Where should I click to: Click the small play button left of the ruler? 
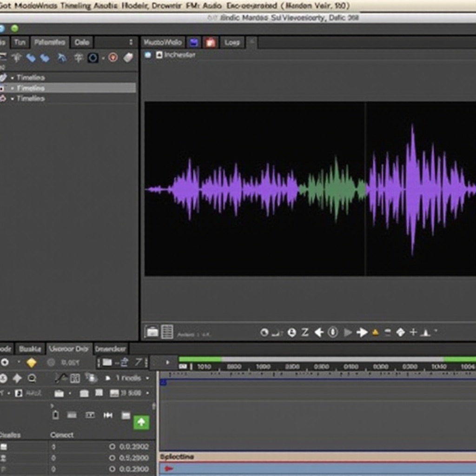click(x=167, y=362)
